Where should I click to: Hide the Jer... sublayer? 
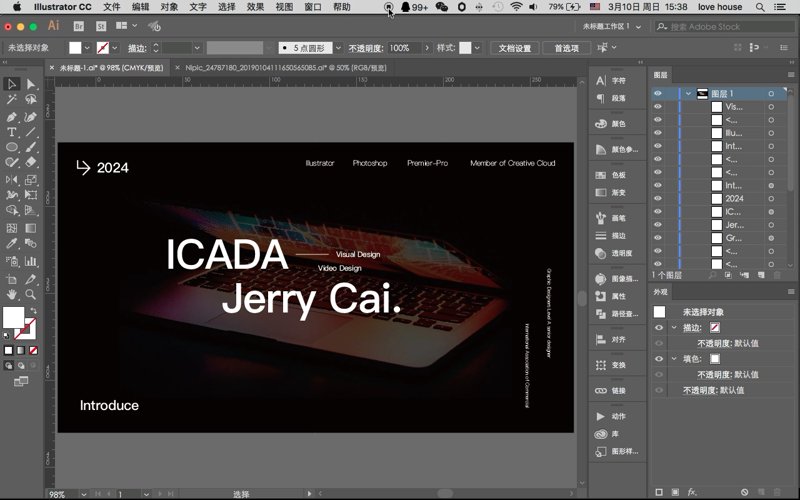coord(658,224)
